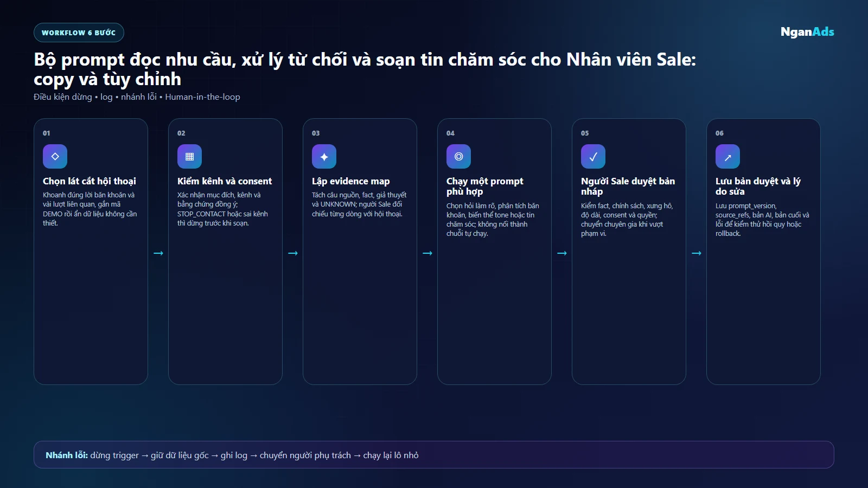Screen dimensions: 868x488
Task: Click the checkmark icon above Người Sale duyệt bản nháp
Action: pyautogui.click(x=593, y=156)
